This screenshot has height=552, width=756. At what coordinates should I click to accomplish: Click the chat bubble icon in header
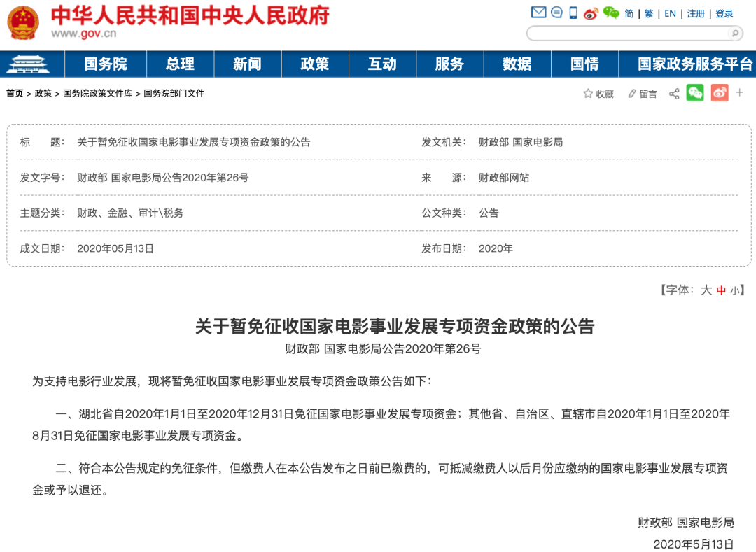(x=556, y=13)
